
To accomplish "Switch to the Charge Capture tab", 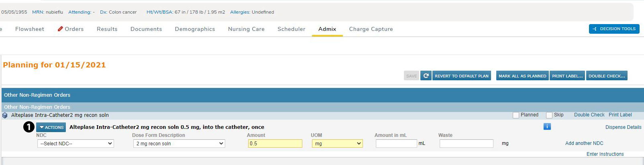I will tap(371, 29).
